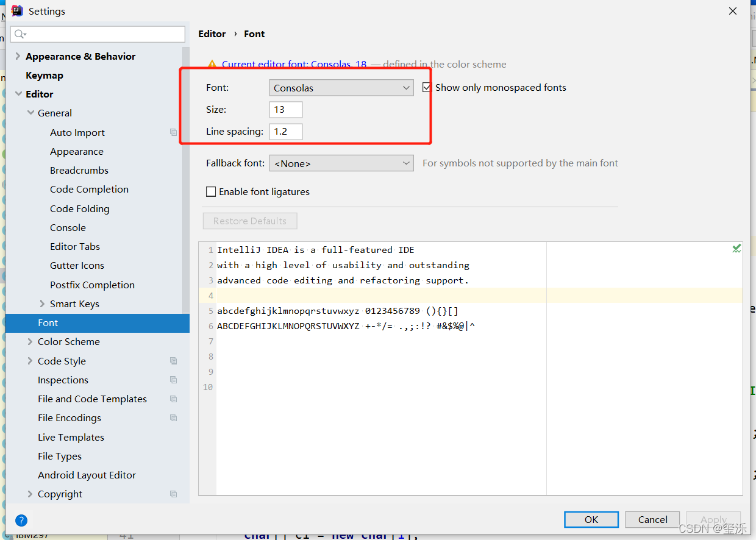Screen dimensions: 756x540
Task: Click the per-project copy icon beside Code Style
Action: click(x=173, y=361)
